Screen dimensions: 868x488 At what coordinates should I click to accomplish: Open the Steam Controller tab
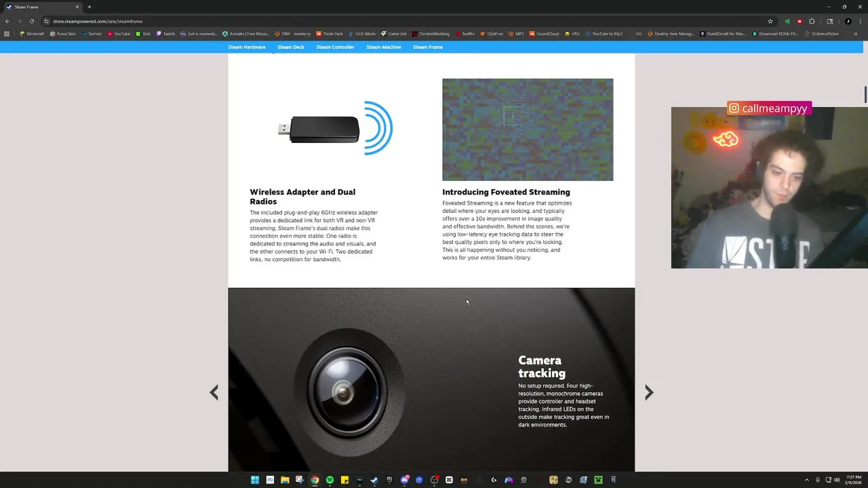pos(335,47)
